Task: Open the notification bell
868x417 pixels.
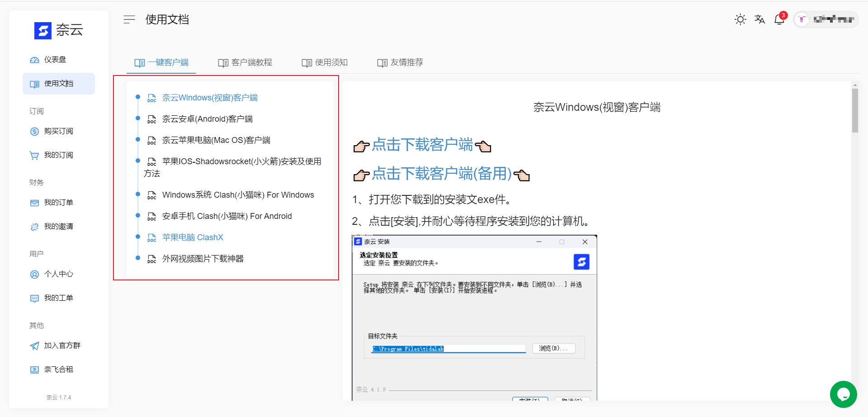Action: tap(779, 19)
